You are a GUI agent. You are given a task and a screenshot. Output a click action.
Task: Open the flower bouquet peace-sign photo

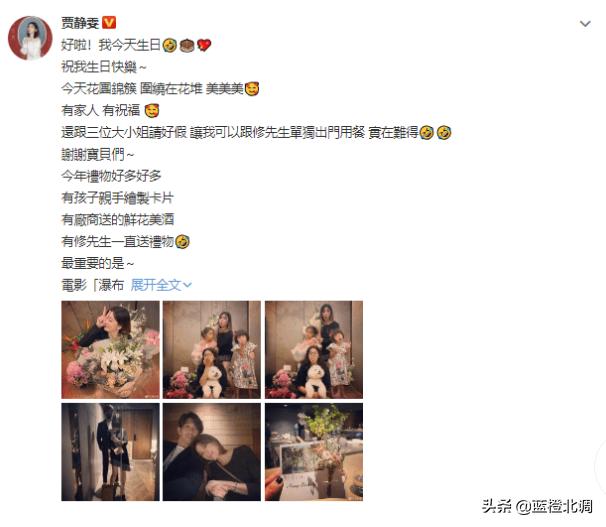tap(111, 350)
